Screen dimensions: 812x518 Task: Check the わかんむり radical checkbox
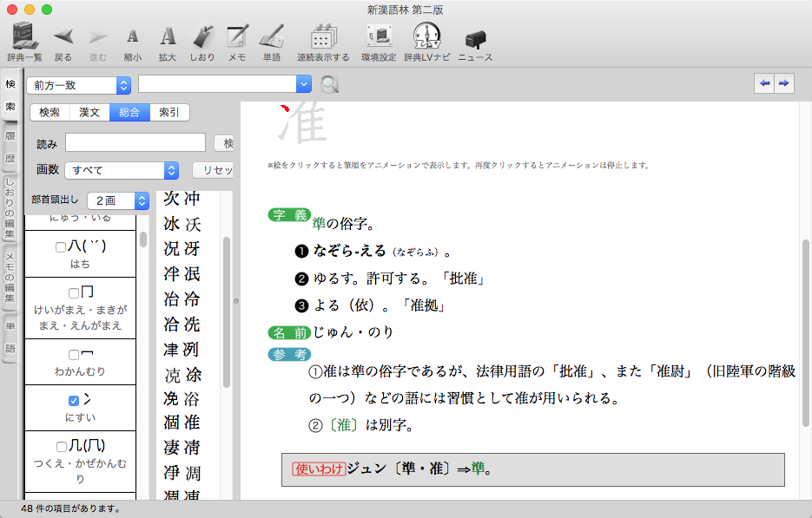click(74, 355)
